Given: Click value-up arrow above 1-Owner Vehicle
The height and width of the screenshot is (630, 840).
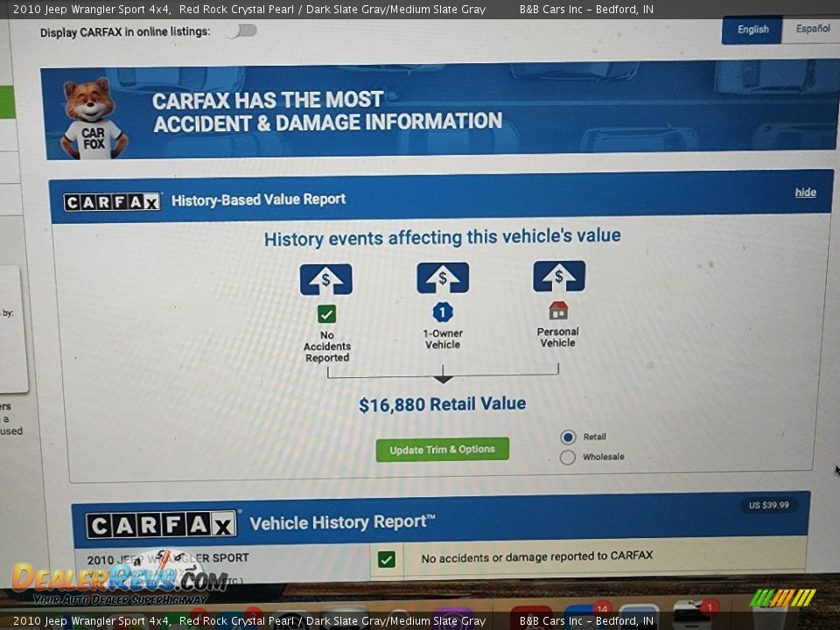Looking at the screenshot, I should [x=443, y=277].
